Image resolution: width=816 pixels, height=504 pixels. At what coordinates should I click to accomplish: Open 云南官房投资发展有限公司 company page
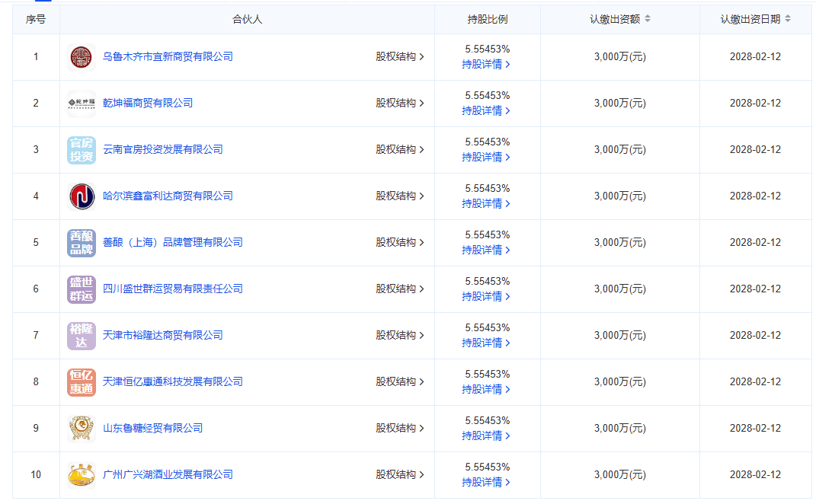coord(163,149)
